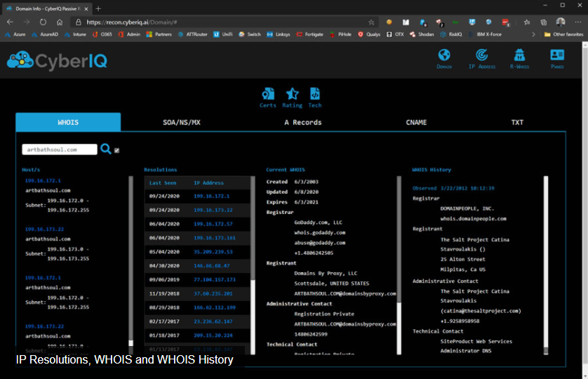Switch to the TXT tab
Image resolution: width=588 pixels, height=379 pixels.
pos(516,122)
